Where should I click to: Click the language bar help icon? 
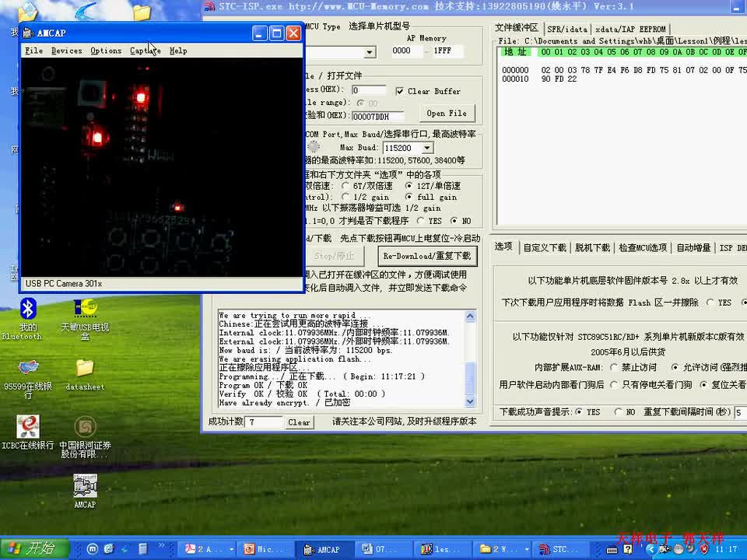click(x=628, y=550)
